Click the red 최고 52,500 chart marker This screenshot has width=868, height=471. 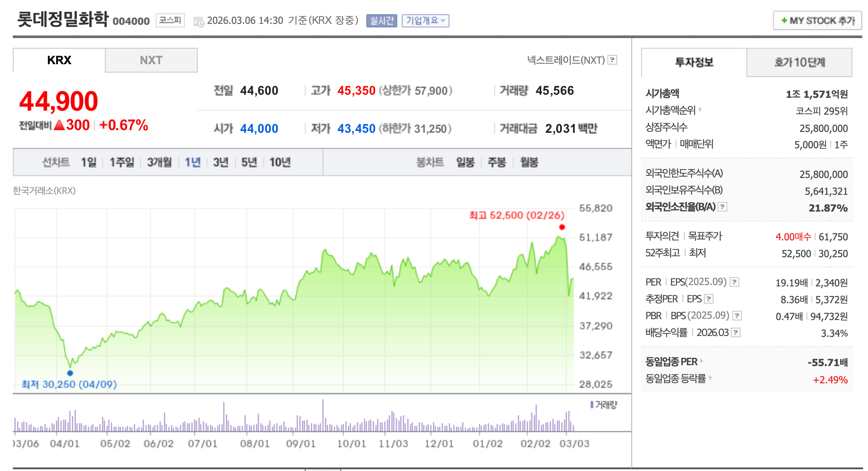[562, 227]
